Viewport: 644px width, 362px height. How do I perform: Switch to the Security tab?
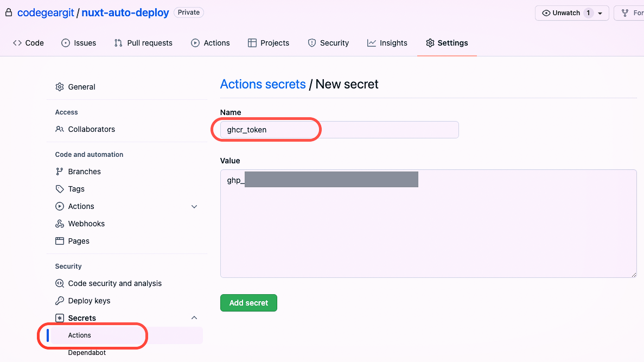pos(328,43)
